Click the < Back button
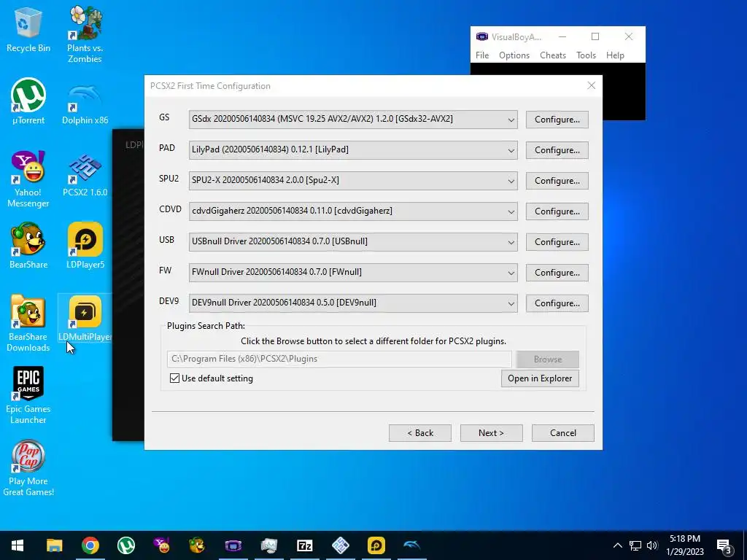747x560 pixels. [x=419, y=433]
